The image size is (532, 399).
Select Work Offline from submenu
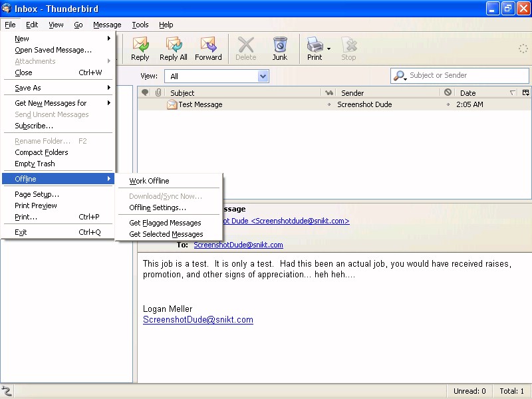click(169, 181)
